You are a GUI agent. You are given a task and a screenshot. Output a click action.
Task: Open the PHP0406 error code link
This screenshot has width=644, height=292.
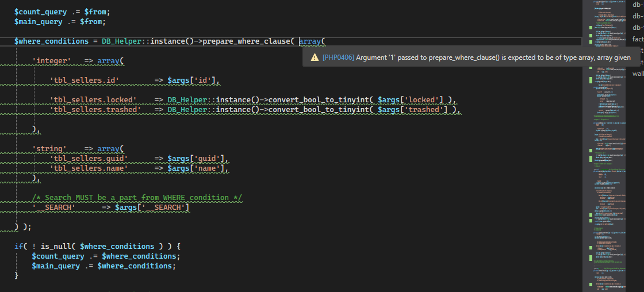point(338,57)
